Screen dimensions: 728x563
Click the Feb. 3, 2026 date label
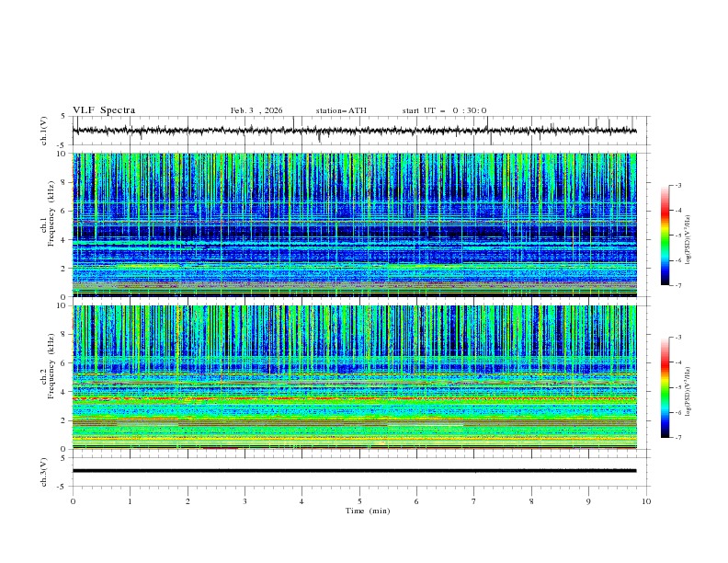click(256, 110)
